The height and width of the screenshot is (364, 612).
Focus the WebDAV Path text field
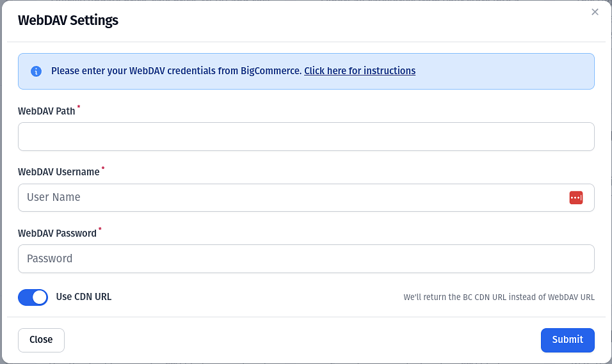(306, 136)
